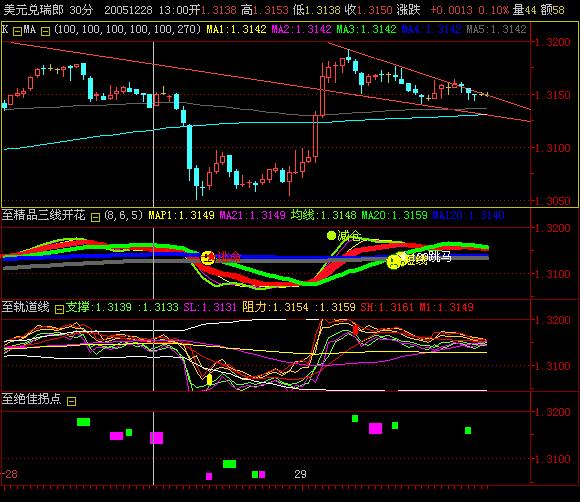Click the 29 date marker on time axis
The height and width of the screenshot is (502, 580).
pyautogui.click(x=300, y=474)
